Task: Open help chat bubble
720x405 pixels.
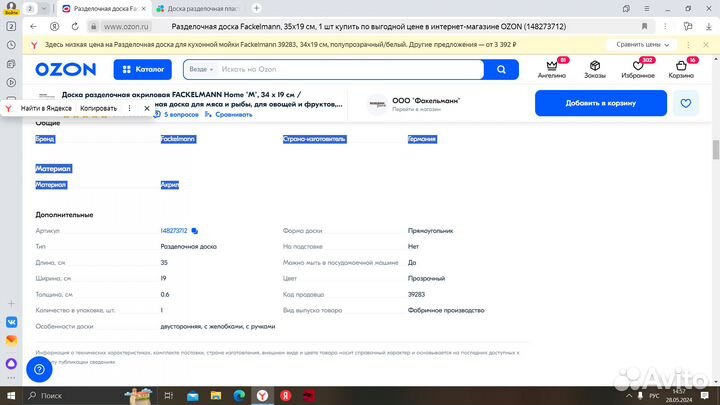Action: pyautogui.click(x=39, y=369)
